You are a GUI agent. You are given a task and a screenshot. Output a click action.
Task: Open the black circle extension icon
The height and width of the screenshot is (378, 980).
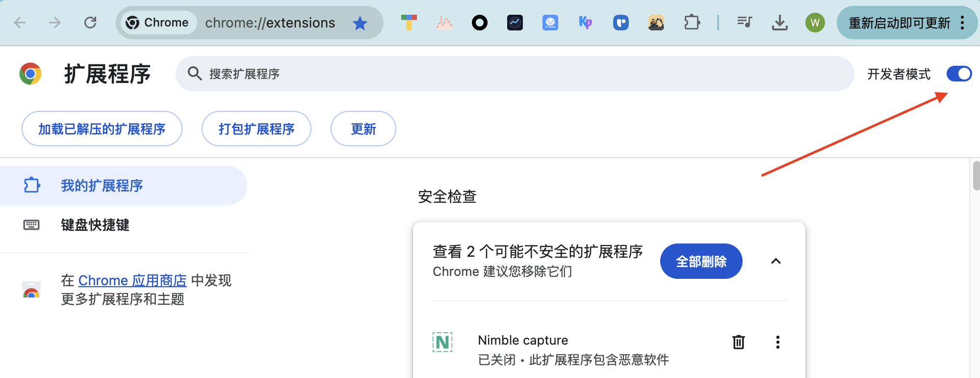coord(480,23)
